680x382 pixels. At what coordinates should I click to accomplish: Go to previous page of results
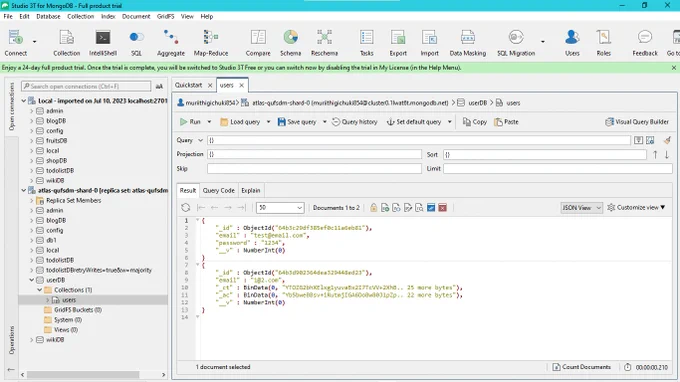[214, 208]
